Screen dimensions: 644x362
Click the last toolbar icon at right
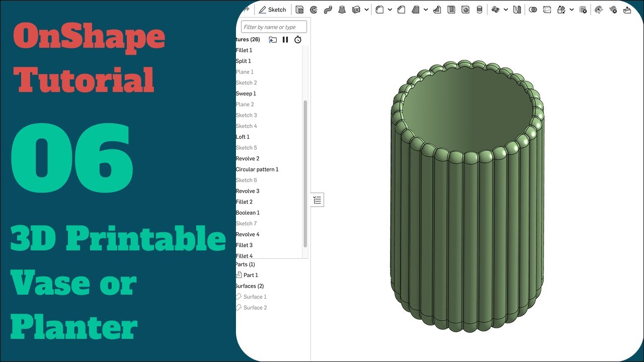tap(627, 10)
